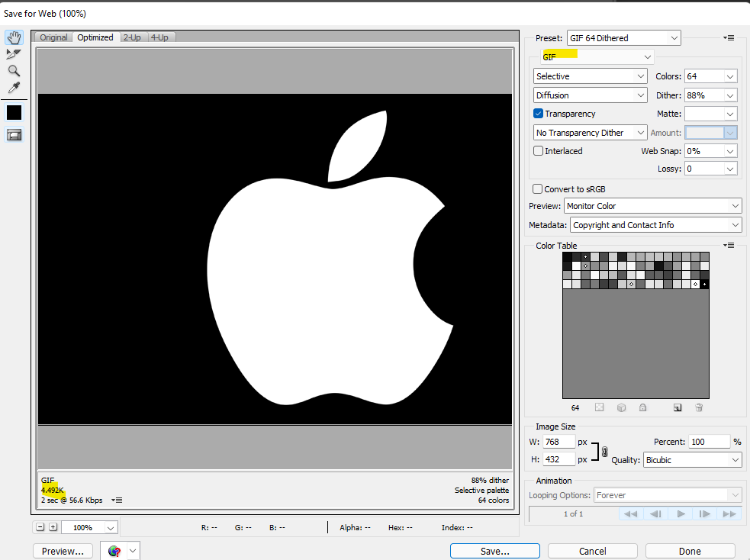Open the zoom level 100% dropdown
This screenshot has width=750, height=560.
[111, 527]
